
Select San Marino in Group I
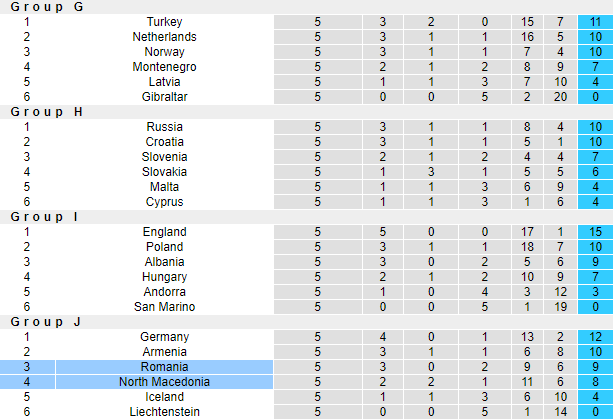point(164,307)
